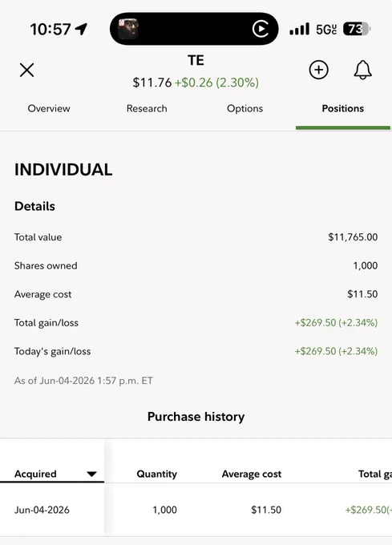392x545 pixels.
Task: Sort purchase history by Quantity column
Action: point(157,474)
